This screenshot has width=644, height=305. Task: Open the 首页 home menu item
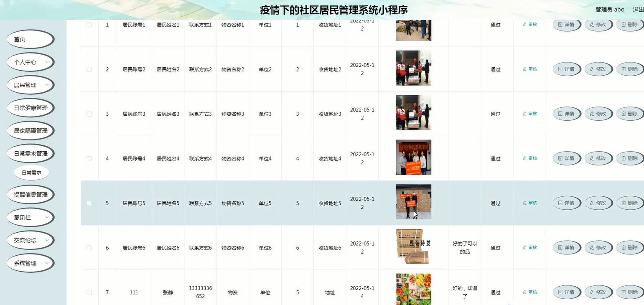click(30, 39)
